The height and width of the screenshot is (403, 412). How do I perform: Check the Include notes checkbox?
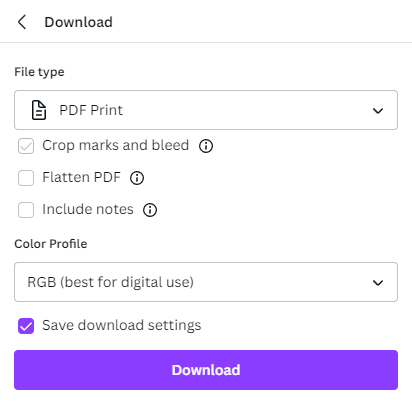(x=26, y=210)
